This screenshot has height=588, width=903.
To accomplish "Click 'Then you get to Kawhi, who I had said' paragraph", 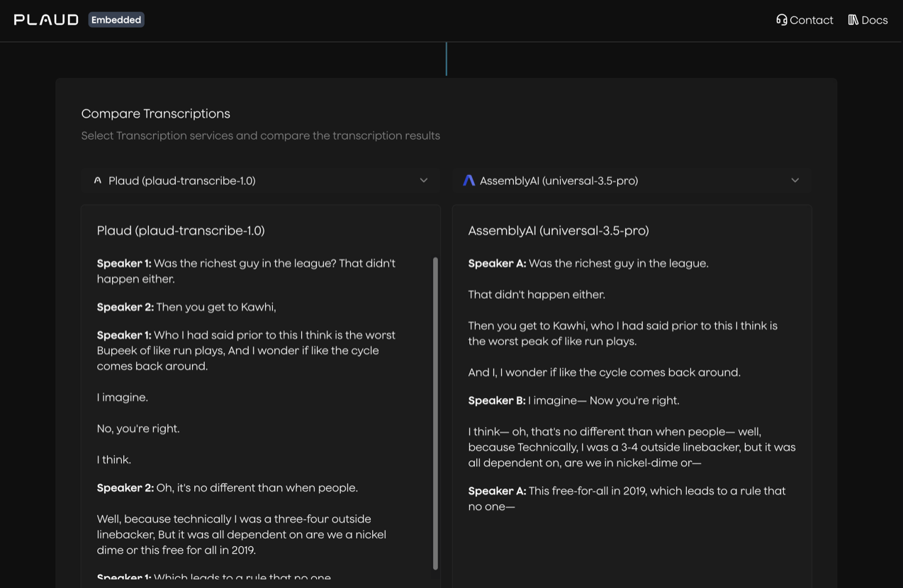I will [x=623, y=334].
